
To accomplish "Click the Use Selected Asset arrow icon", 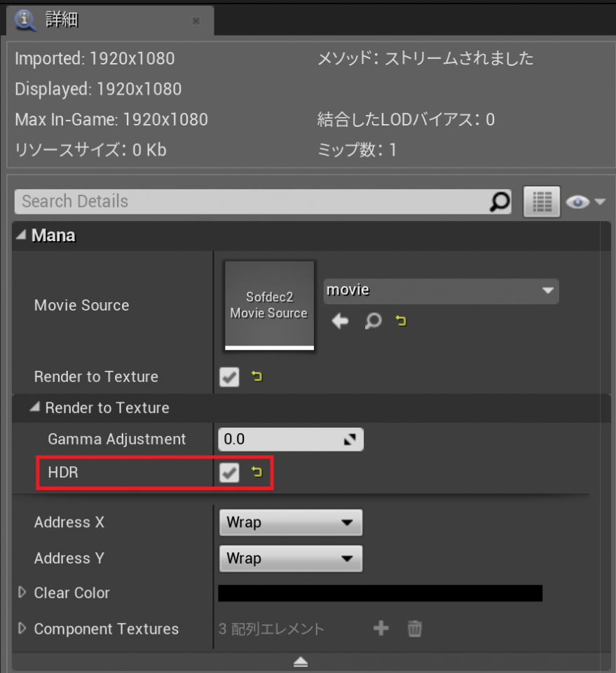I will coord(340,320).
